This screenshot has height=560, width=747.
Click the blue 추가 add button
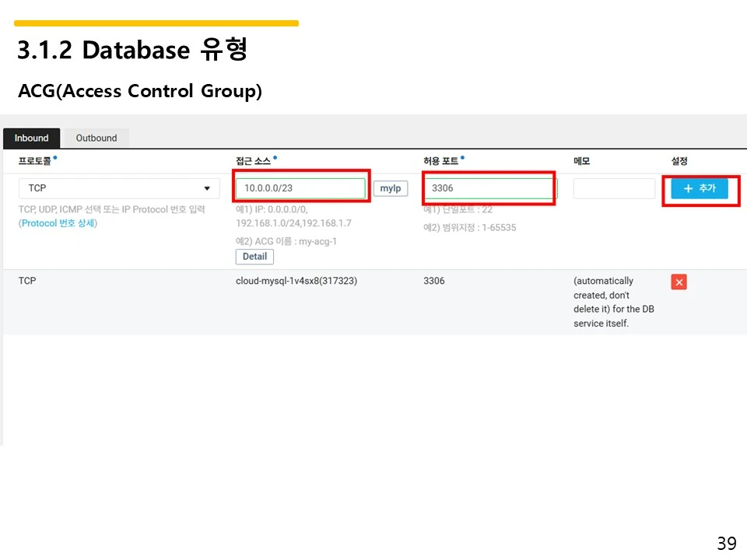tap(700, 188)
